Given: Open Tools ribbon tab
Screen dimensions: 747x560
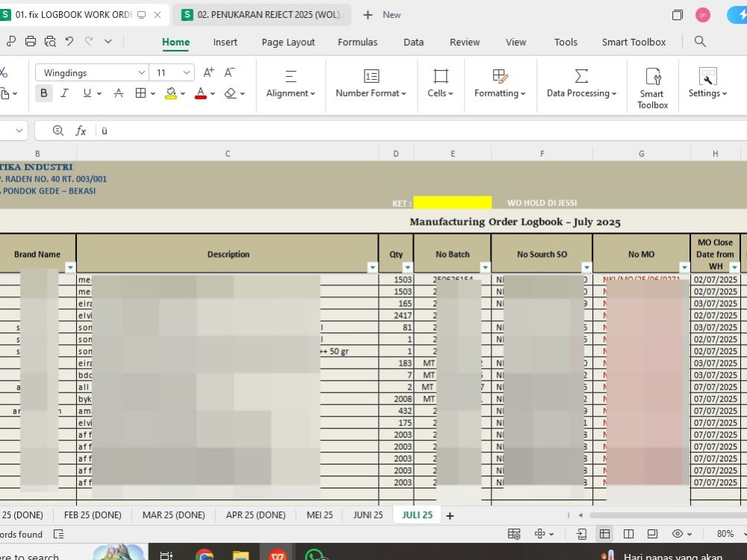Looking at the screenshot, I should pyautogui.click(x=565, y=42).
